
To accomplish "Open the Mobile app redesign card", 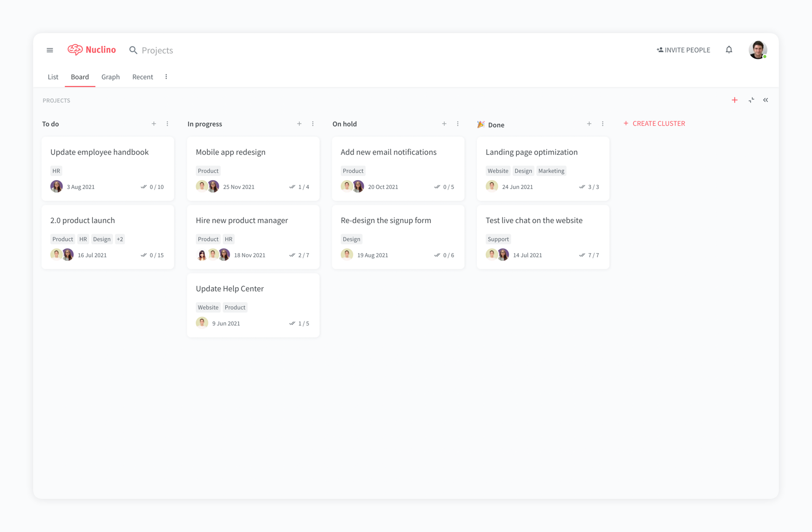I will click(x=230, y=152).
